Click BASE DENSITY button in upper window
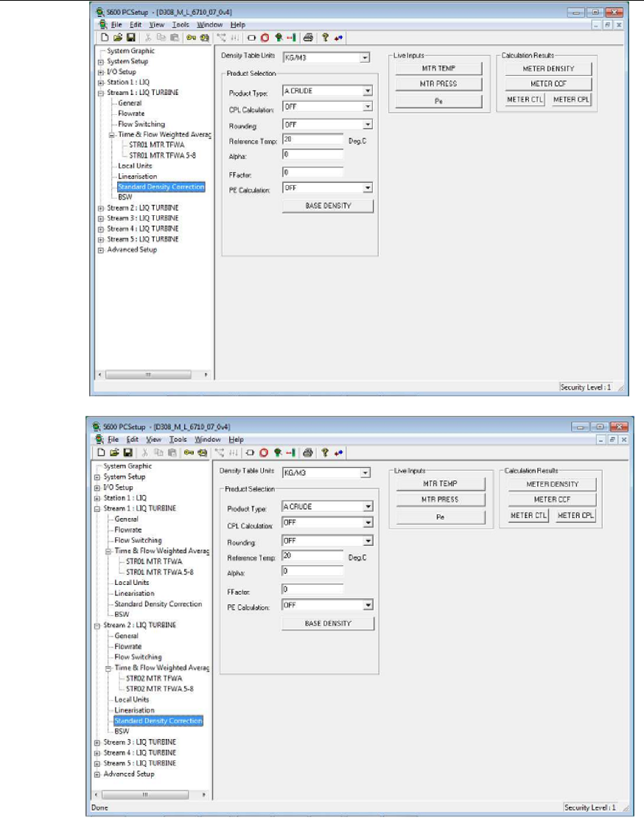Screen dimensions: 644x820 (328, 206)
